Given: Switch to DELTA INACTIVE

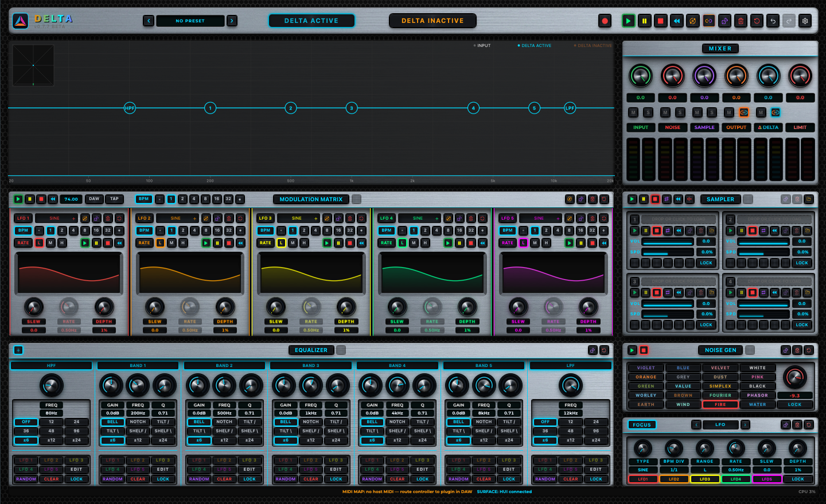Looking at the screenshot, I should click(x=433, y=21).
